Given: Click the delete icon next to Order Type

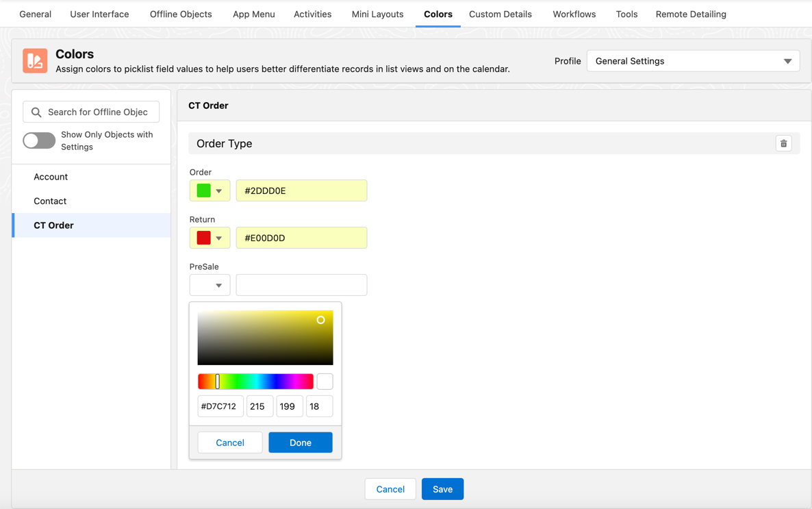Looking at the screenshot, I should 783,143.
